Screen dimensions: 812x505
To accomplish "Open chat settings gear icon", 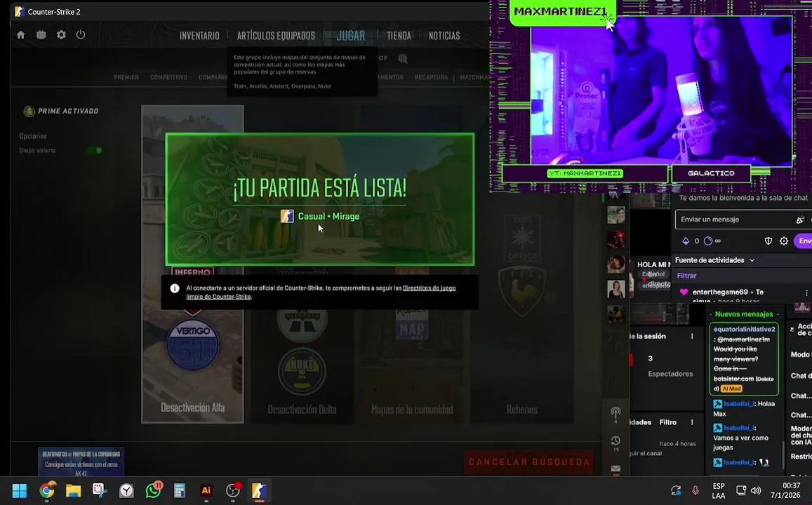I will (x=784, y=241).
